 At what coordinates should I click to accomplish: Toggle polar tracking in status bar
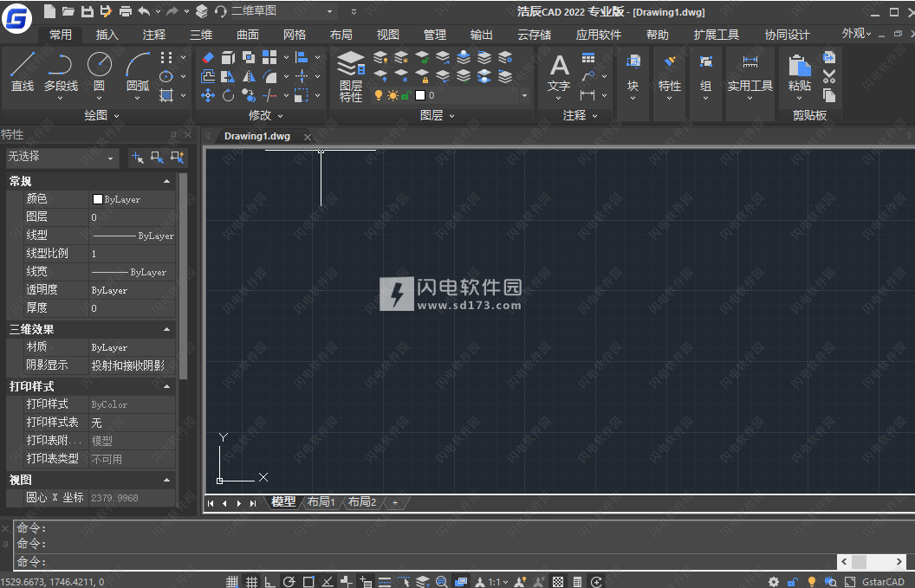pos(289,582)
